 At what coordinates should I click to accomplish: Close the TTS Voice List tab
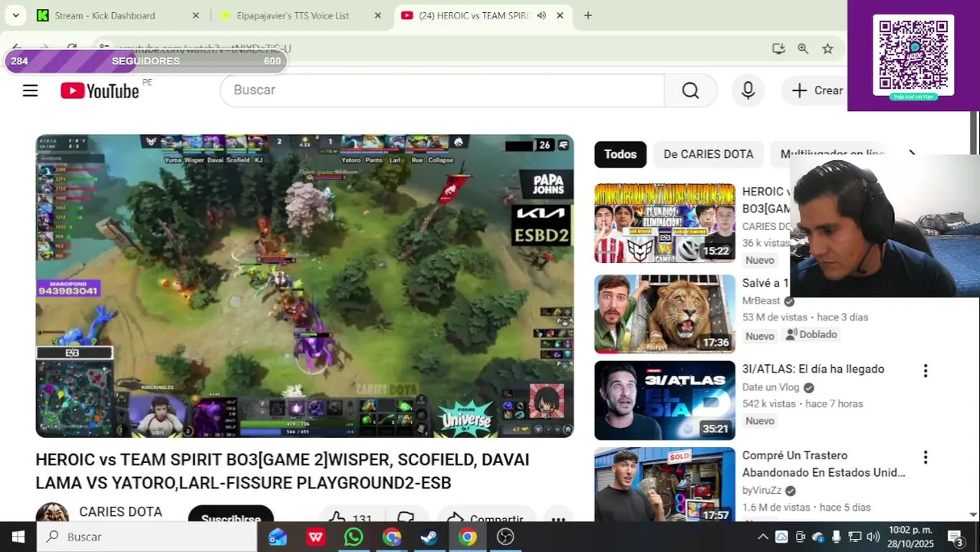coord(377,15)
